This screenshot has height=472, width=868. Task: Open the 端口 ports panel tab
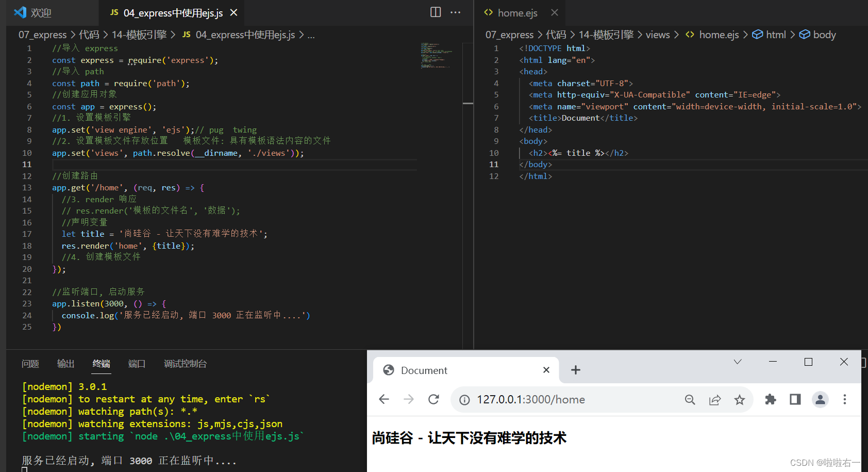(137, 364)
